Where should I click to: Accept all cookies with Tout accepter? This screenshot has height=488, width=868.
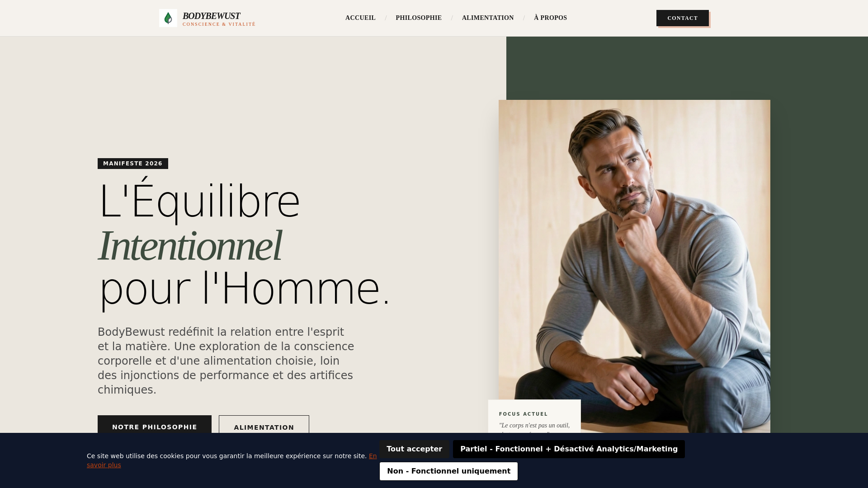point(414,449)
